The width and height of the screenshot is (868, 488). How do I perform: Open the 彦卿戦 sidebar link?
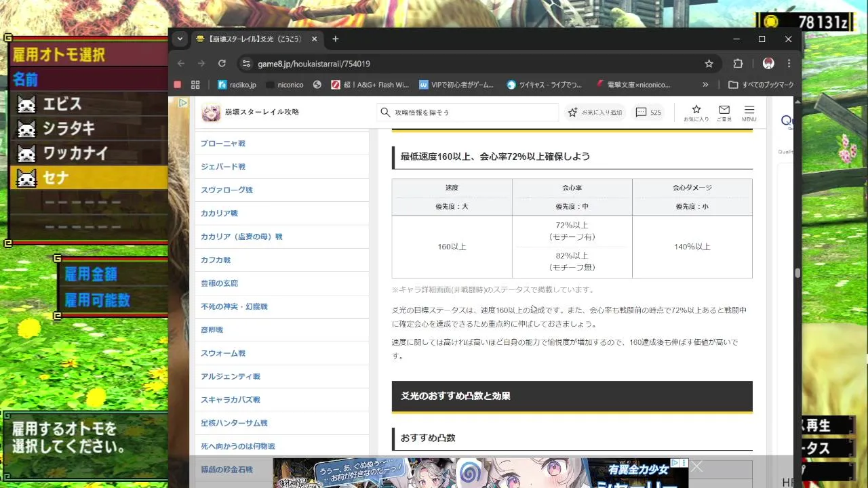coord(212,330)
